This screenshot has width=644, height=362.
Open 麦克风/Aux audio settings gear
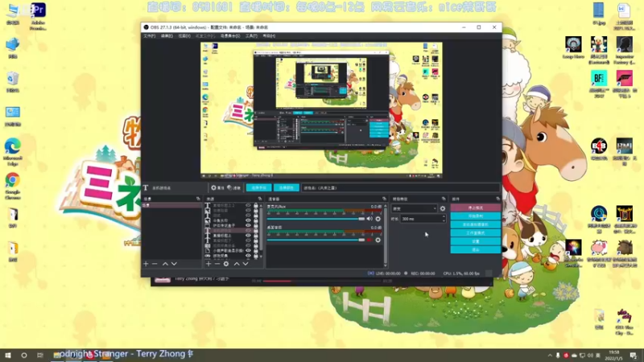[378, 219]
